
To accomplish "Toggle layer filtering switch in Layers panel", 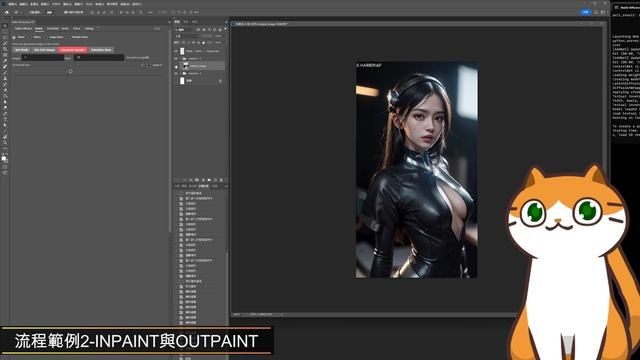I will (225, 29).
